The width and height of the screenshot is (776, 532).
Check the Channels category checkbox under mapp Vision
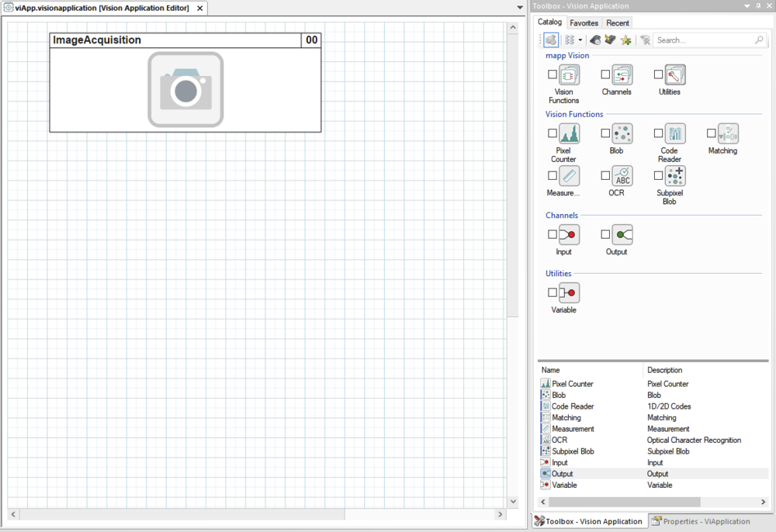(605, 74)
